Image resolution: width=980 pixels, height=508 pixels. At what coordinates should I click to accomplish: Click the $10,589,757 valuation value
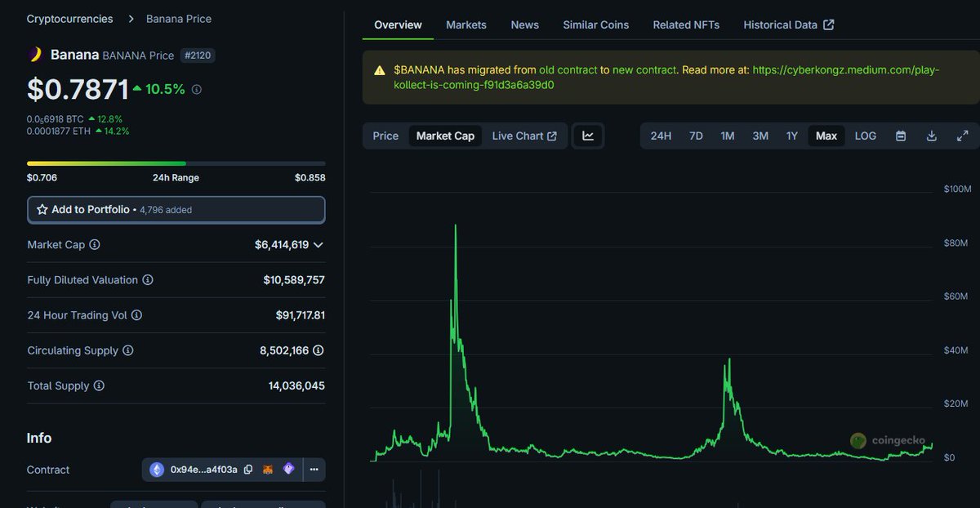tap(294, 280)
